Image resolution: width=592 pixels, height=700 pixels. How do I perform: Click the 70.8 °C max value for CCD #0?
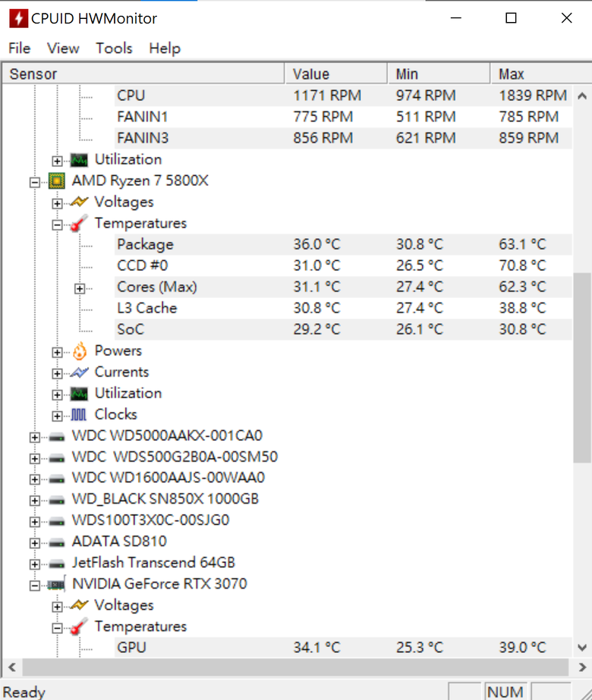coord(522,265)
